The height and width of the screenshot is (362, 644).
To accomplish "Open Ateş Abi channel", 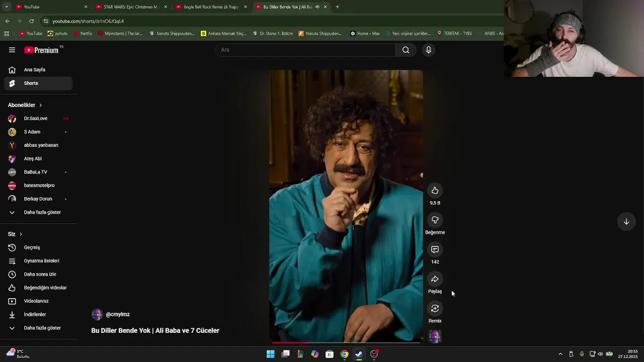I will [x=39, y=158].
